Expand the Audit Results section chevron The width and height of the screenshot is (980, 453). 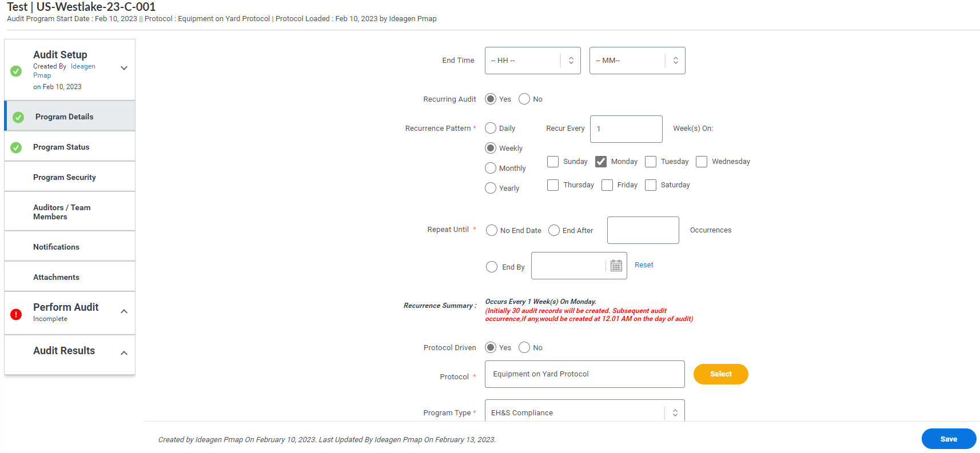coord(124,353)
